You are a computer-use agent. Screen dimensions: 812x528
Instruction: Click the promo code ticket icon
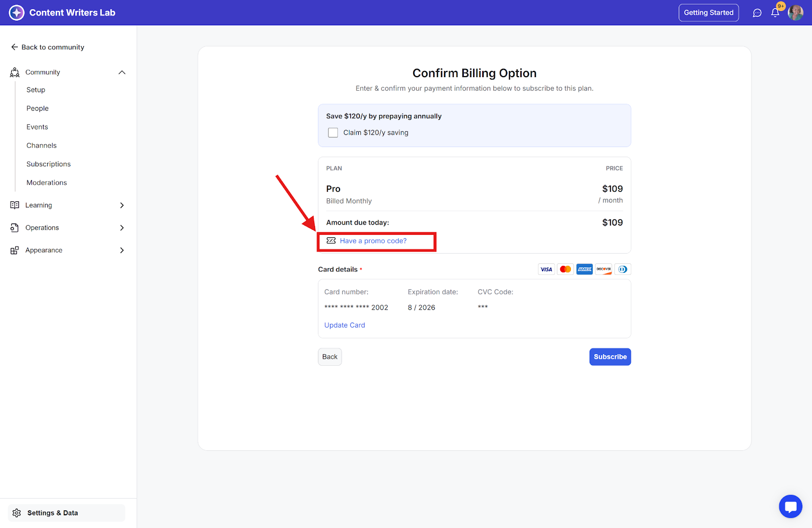(331, 241)
